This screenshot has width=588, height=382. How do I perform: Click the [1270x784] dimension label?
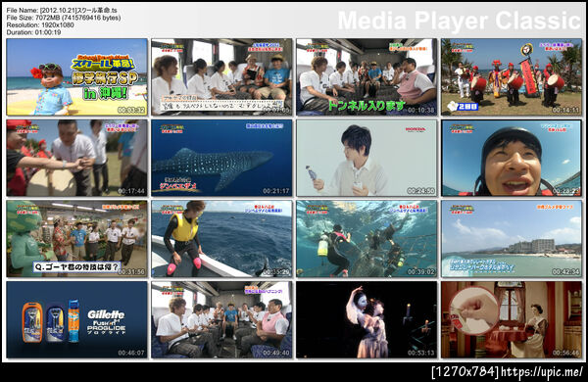tap(465, 372)
